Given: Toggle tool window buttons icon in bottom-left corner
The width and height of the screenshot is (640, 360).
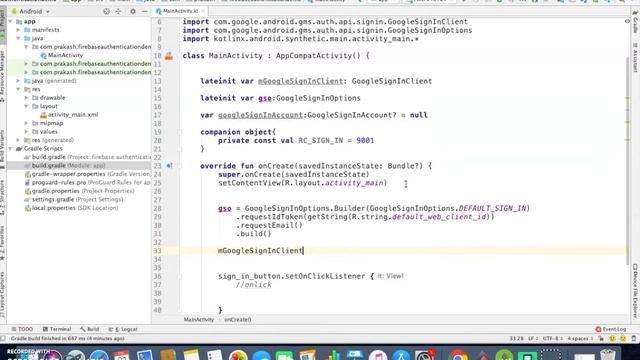Looking at the screenshot, I should (3, 338).
